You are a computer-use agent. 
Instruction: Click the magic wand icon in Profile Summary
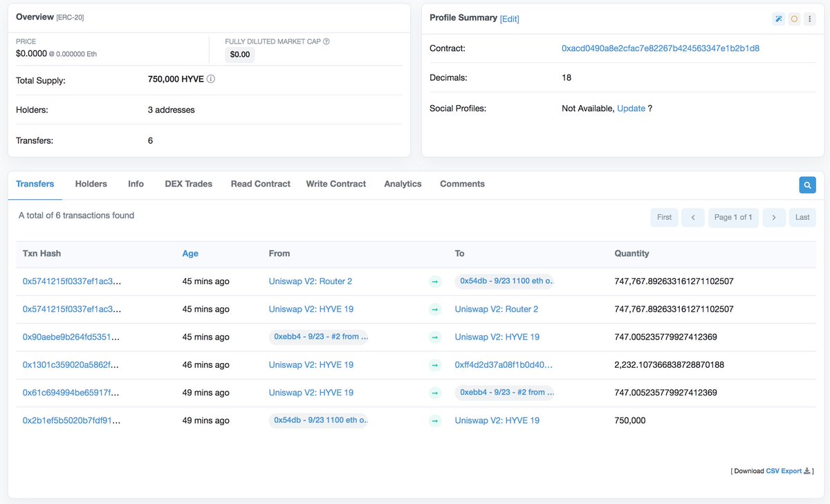pyautogui.click(x=779, y=19)
